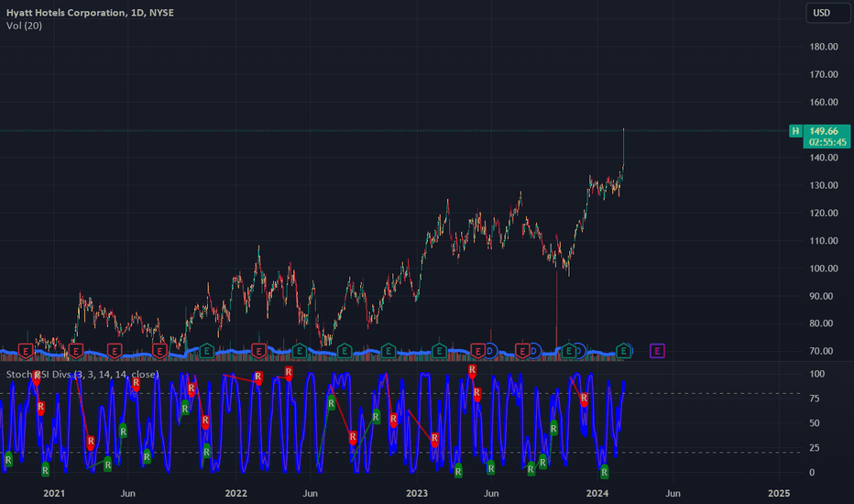Click the 75 level on the Stoch RSI scale
This screenshot has width=854, height=504.
[814, 399]
